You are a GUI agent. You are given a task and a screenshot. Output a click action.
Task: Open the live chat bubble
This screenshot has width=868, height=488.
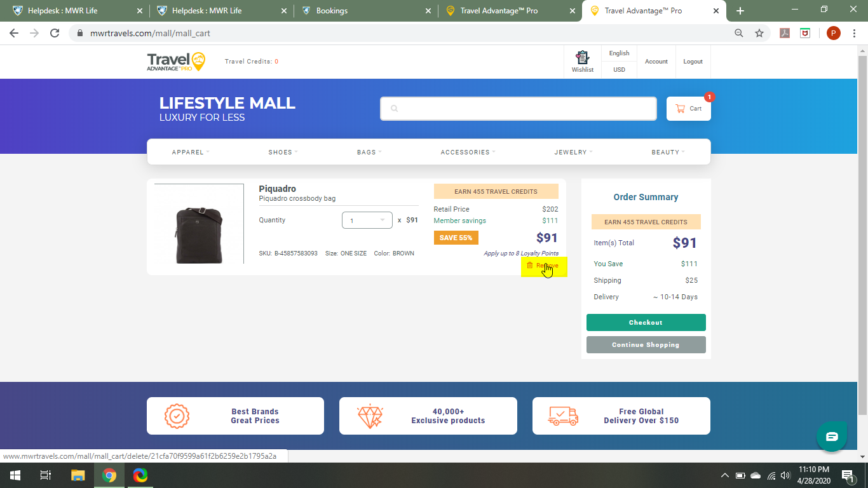point(832,437)
